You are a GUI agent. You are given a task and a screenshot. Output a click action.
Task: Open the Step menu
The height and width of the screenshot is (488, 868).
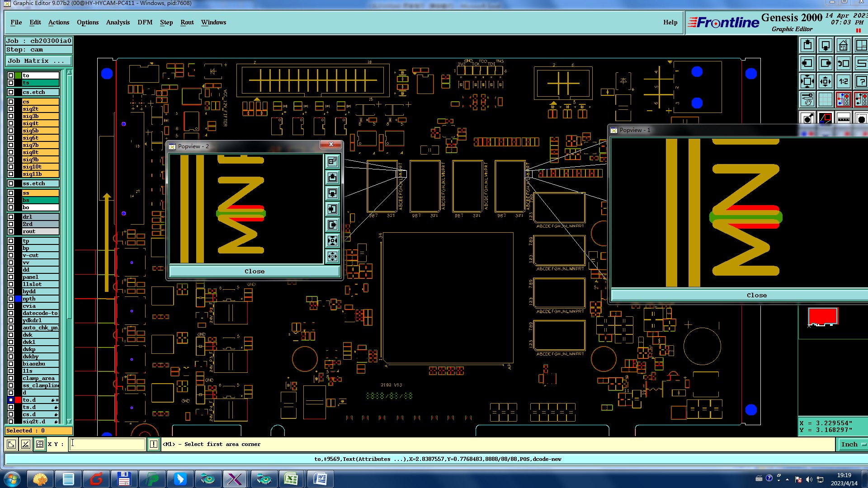(x=166, y=22)
